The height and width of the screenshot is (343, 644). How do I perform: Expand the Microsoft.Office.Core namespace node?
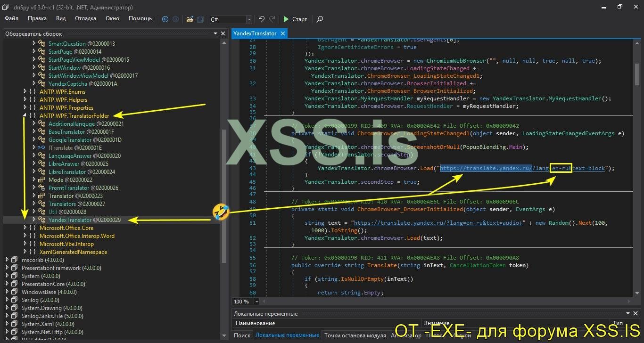[x=25, y=228]
